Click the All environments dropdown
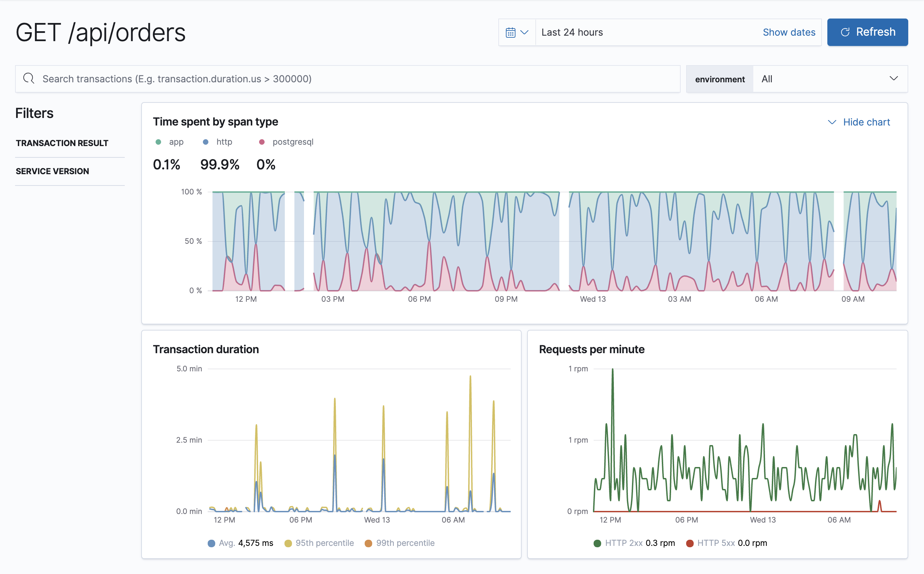This screenshot has width=924, height=574. (x=829, y=79)
